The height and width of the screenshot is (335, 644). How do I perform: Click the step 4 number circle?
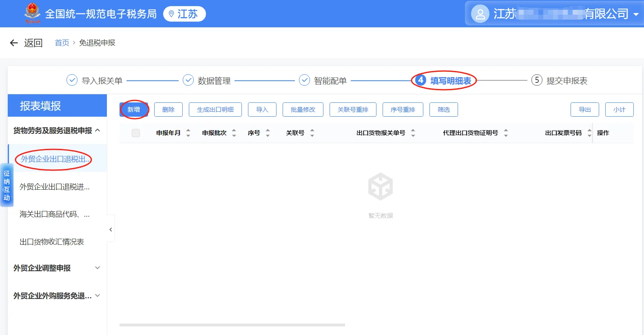(x=420, y=80)
